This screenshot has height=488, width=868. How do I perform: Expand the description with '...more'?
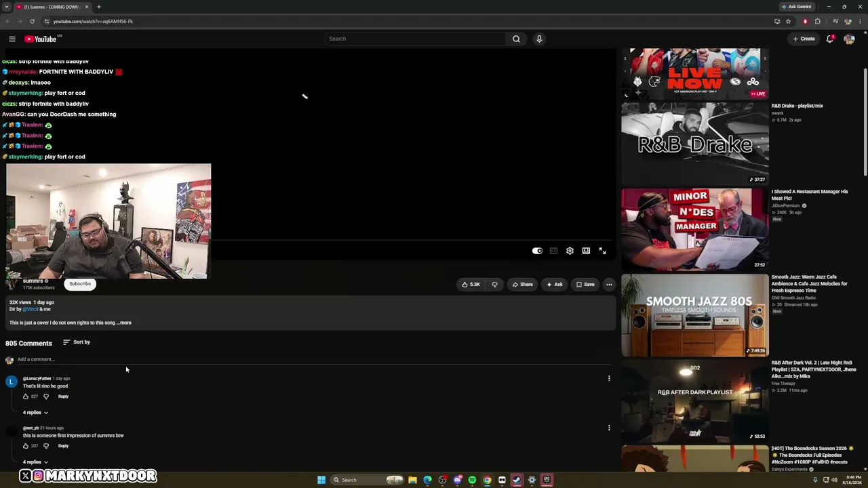coord(124,323)
